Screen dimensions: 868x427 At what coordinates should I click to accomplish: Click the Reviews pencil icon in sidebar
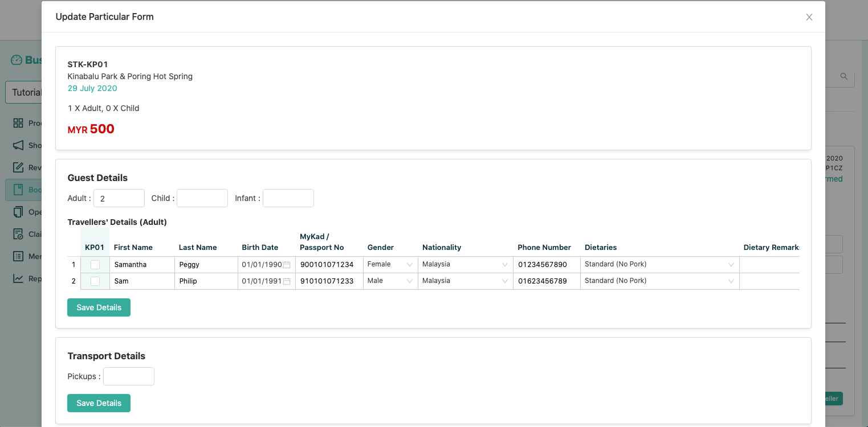18,167
